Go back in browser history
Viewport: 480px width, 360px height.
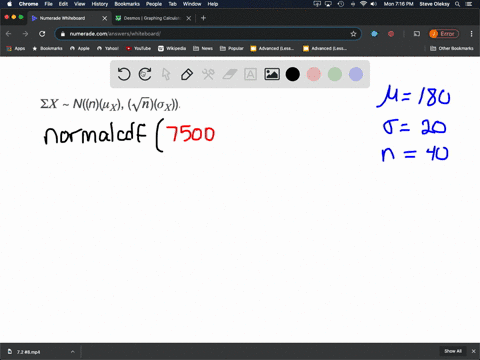point(9,34)
